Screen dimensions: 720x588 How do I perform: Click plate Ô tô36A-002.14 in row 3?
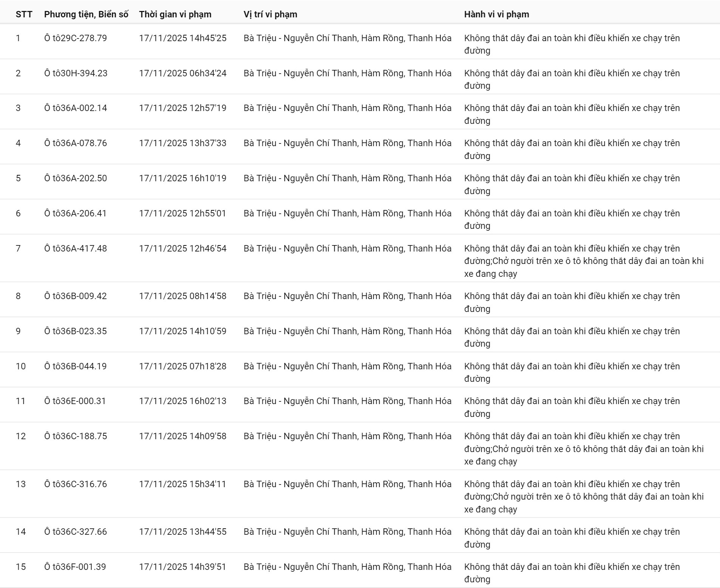click(x=76, y=108)
